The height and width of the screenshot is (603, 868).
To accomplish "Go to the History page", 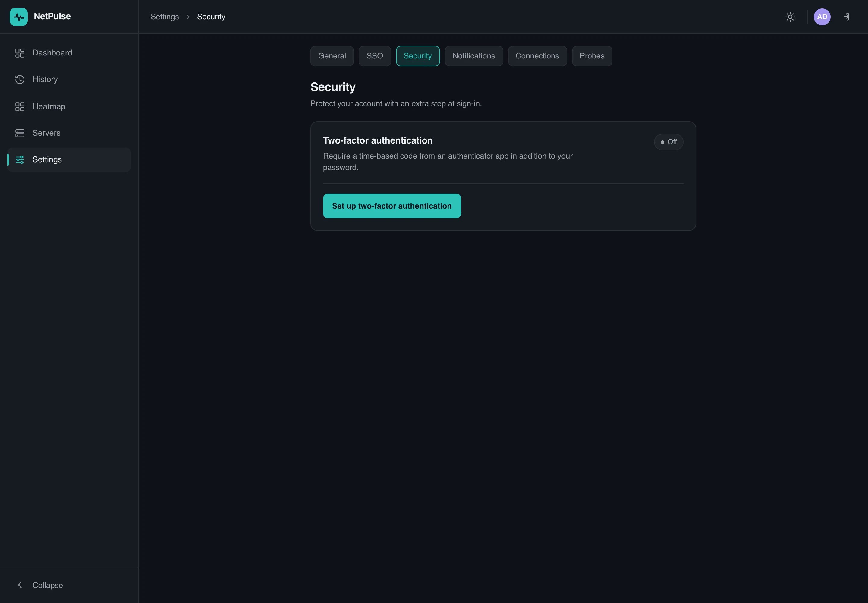I will pos(69,79).
